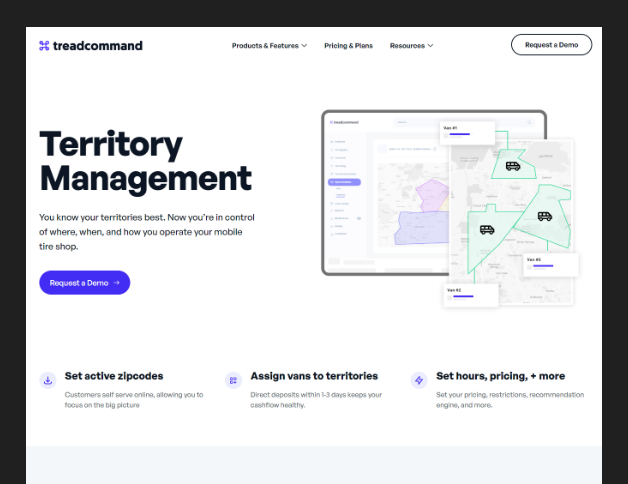Click the pink territory on the mockup map
The width and height of the screenshot is (628, 484).
[x=432, y=196]
